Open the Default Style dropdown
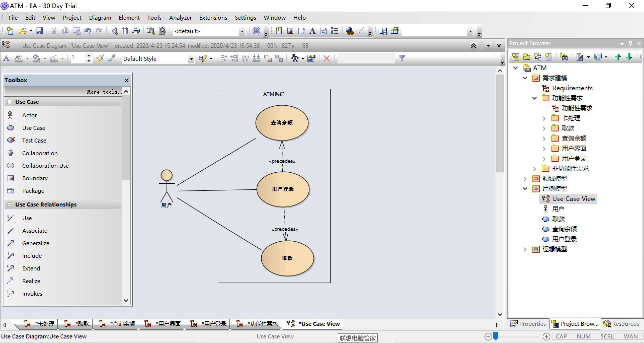The width and height of the screenshot is (644, 343). click(x=191, y=59)
